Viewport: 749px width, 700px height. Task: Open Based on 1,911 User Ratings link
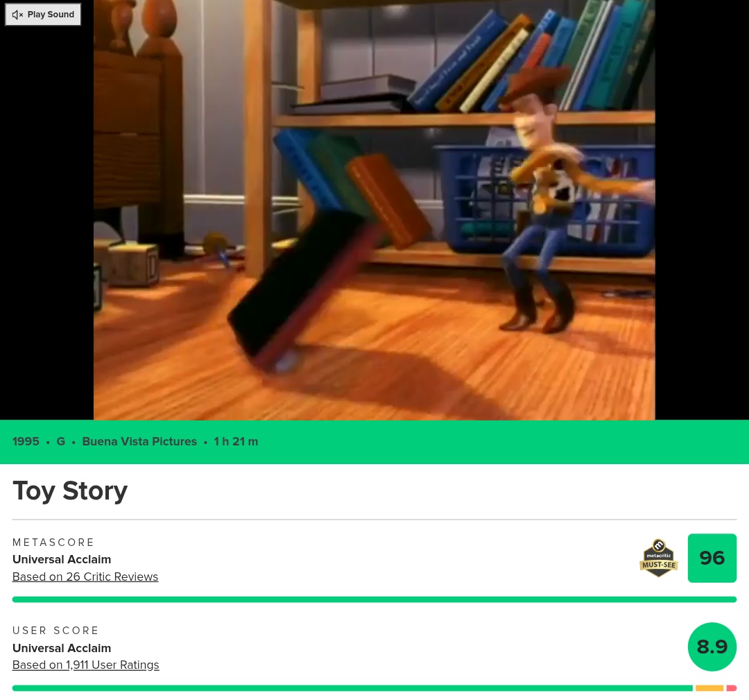click(85, 665)
